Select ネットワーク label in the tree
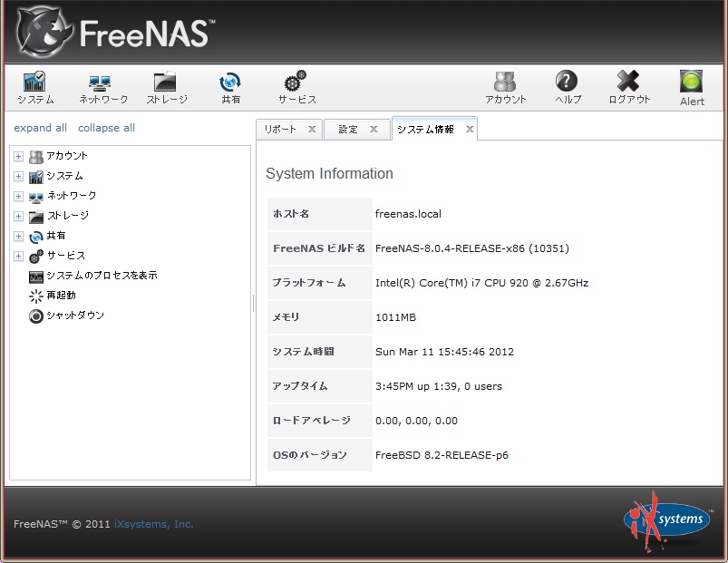This screenshot has height=563, width=728. (72, 196)
